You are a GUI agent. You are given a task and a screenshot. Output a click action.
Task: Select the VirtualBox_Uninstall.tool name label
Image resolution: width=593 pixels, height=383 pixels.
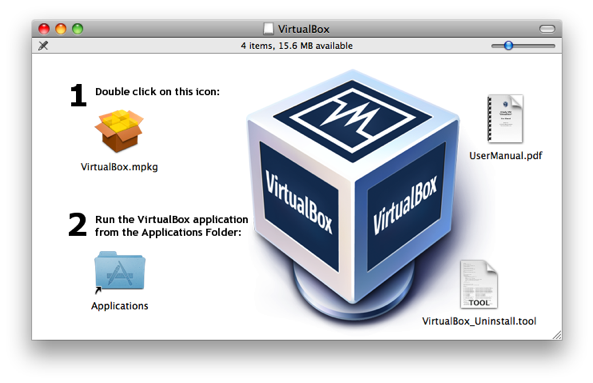479,321
